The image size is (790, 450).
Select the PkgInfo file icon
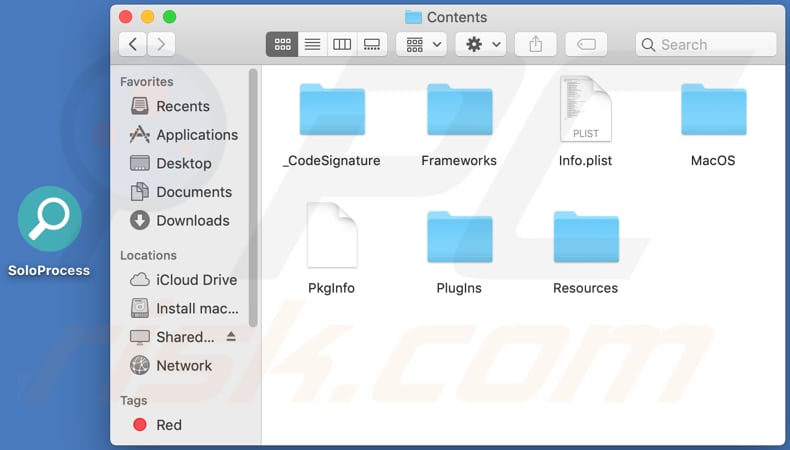(332, 235)
